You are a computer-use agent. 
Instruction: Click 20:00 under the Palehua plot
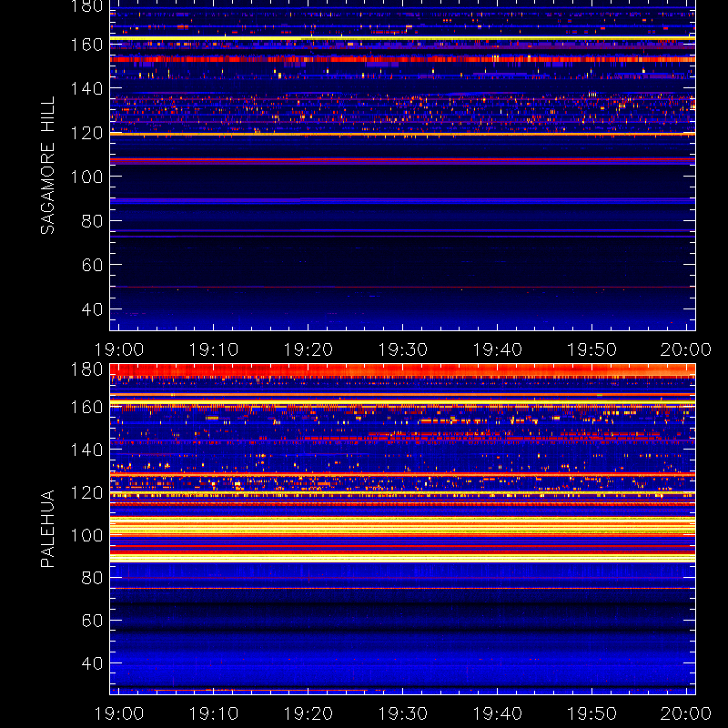(x=686, y=713)
